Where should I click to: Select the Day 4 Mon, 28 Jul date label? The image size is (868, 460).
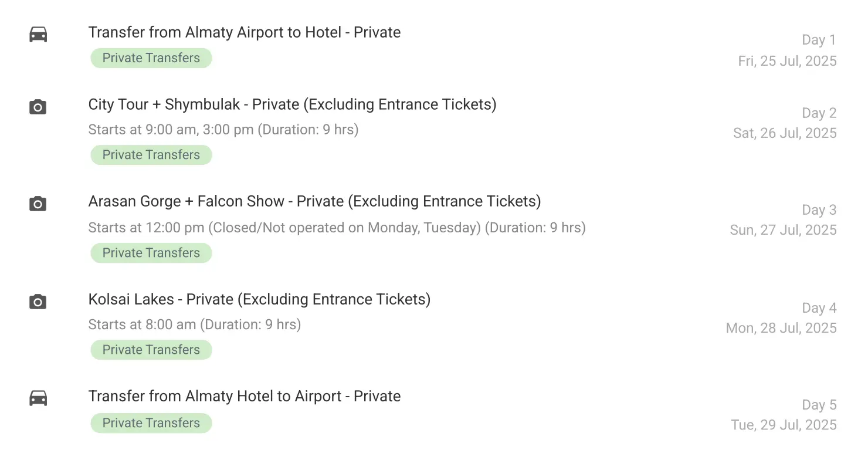point(781,318)
